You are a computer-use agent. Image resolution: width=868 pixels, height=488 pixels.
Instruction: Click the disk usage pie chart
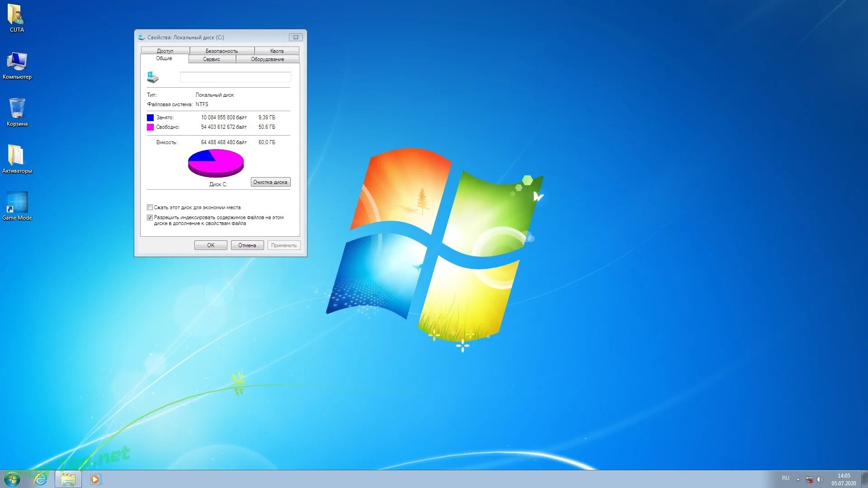pyautogui.click(x=216, y=163)
